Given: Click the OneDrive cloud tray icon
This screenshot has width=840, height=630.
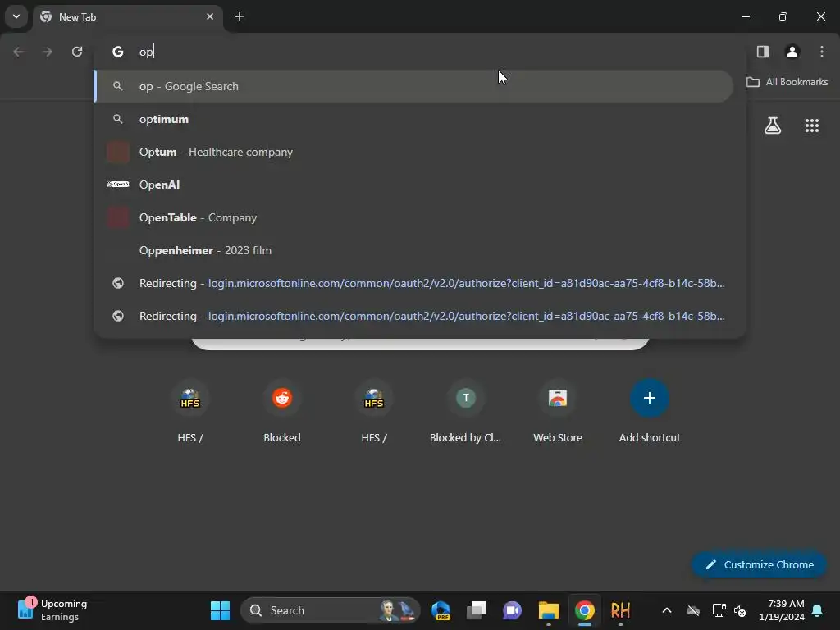Looking at the screenshot, I should [x=693, y=610].
